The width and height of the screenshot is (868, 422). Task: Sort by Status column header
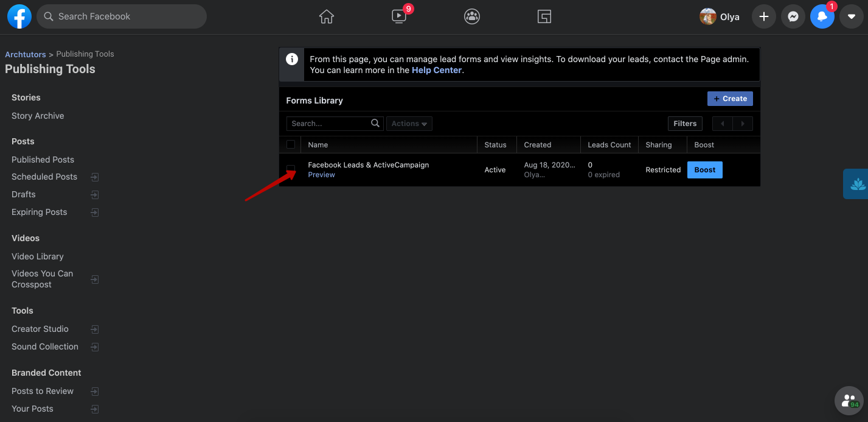(x=495, y=145)
